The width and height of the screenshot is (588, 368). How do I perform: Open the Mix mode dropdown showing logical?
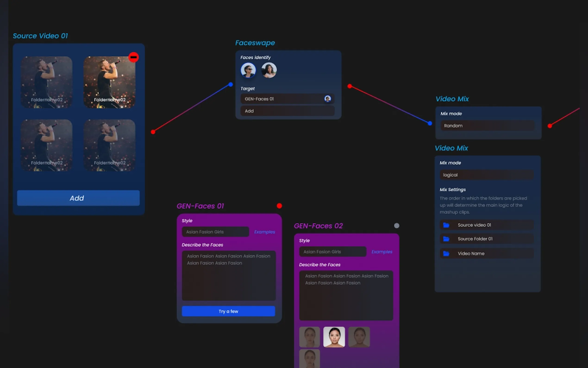(x=486, y=175)
